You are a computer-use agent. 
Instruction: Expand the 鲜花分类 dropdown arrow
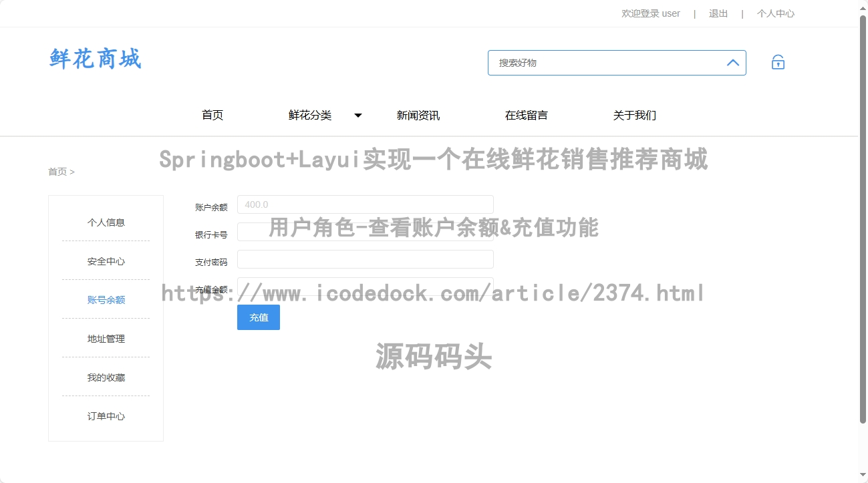coord(358,116)
